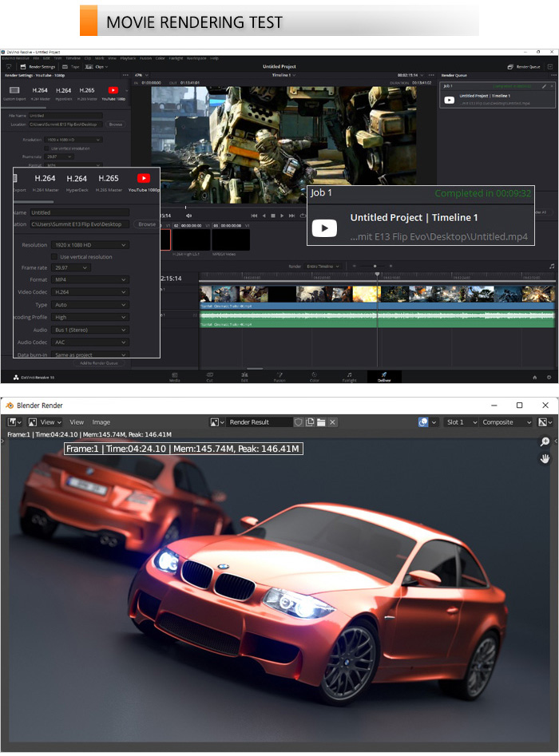559x756 pixels.
Task: Open the Render Entire Timeline dropdown
Action: click(322, 266)
